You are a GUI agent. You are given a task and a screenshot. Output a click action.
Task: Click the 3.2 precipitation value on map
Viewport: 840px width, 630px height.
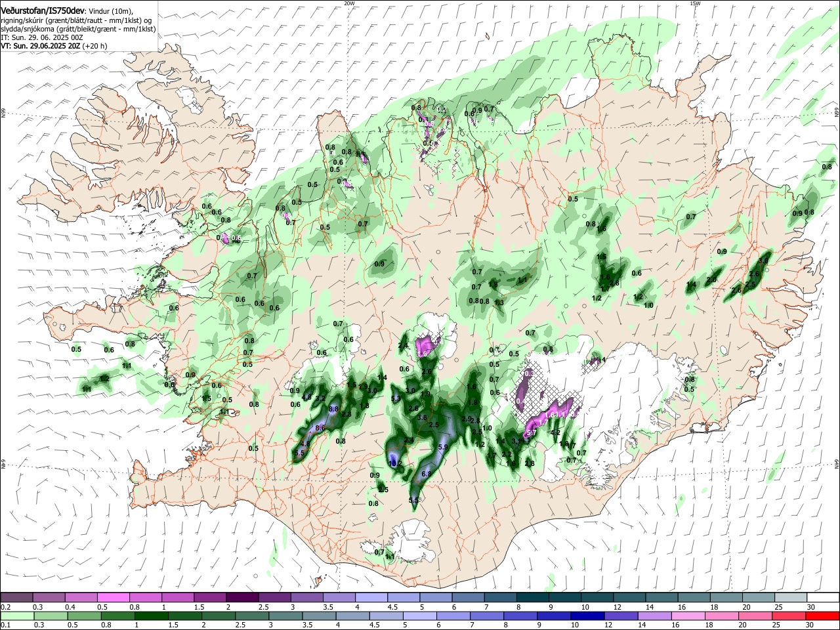click(321, 398)
